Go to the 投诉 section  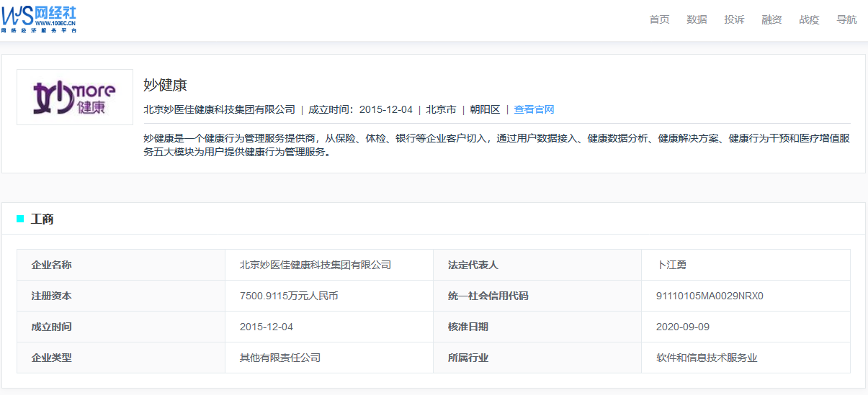point(734,19)
